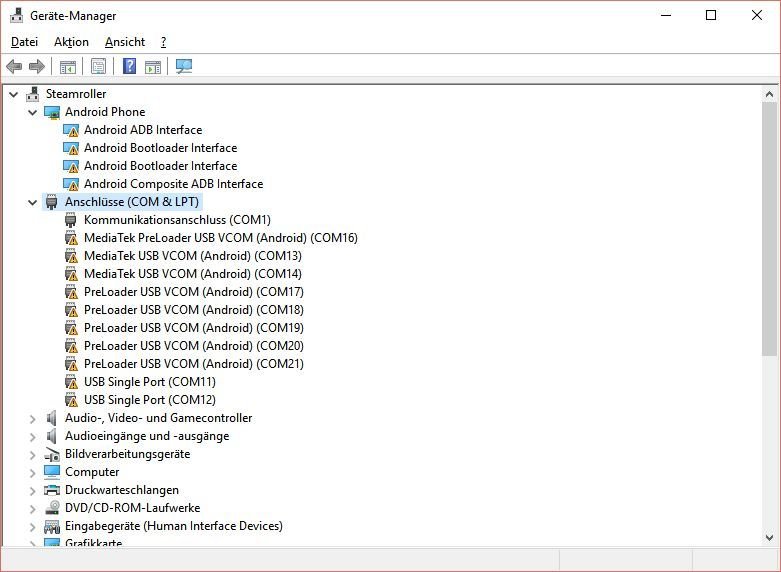Open Properties via toolbar sheet icon
This screenshot has width=781, height=572.
point(98,66)
